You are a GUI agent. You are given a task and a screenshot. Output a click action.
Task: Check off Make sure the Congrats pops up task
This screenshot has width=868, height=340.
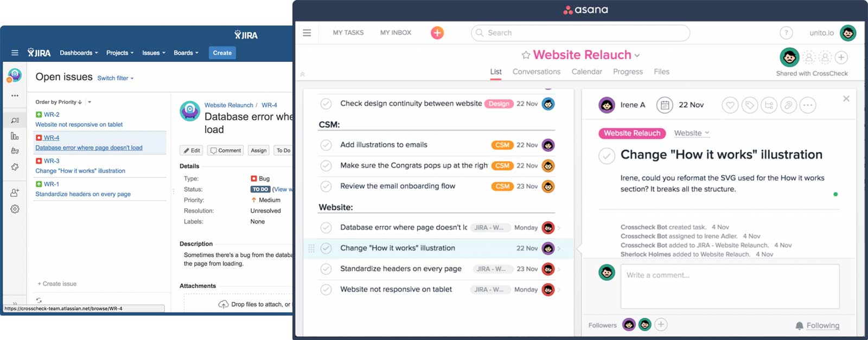point(326,165)
